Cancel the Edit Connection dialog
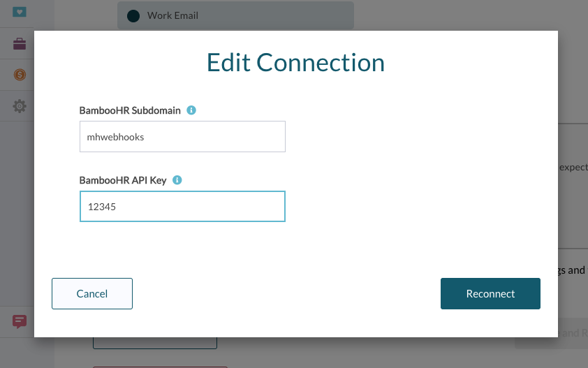 pyautogui.click(x=92, y=294)
